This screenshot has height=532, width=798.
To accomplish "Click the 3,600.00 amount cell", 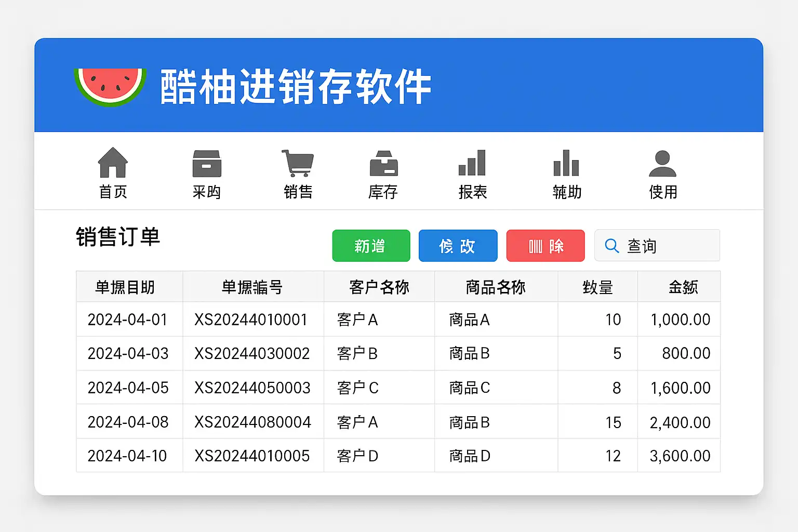I will (680, 456).
